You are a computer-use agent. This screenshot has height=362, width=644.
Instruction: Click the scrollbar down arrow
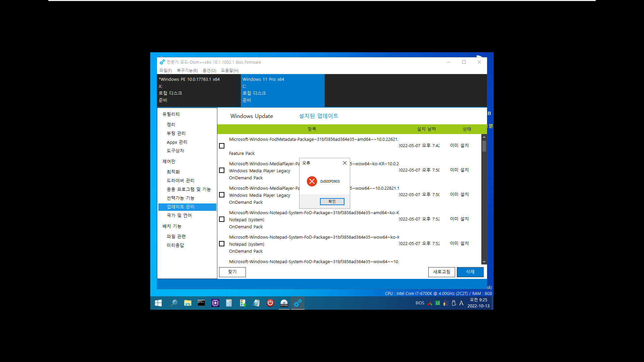[484, 262]
